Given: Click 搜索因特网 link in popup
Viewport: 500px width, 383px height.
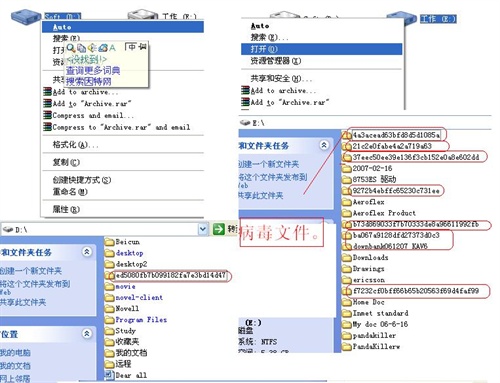Looking at the screenshot, I should pos(89,81).
